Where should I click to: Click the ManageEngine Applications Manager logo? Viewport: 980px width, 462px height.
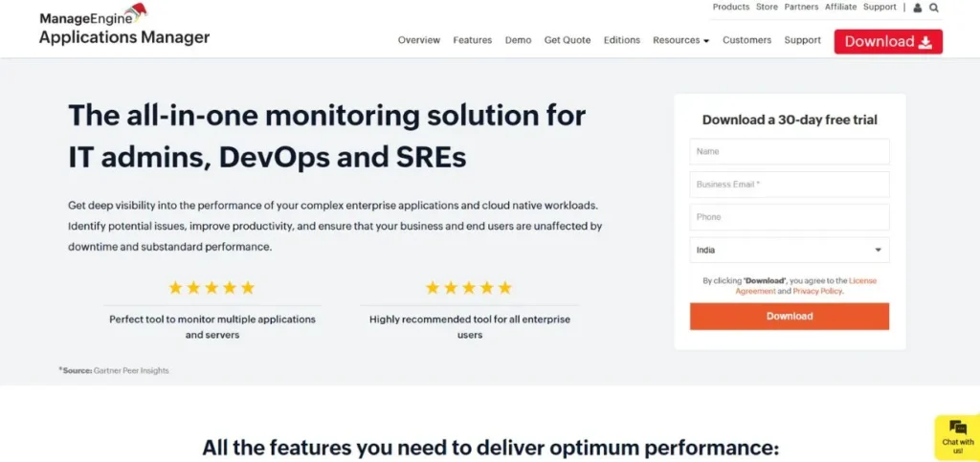123,26
